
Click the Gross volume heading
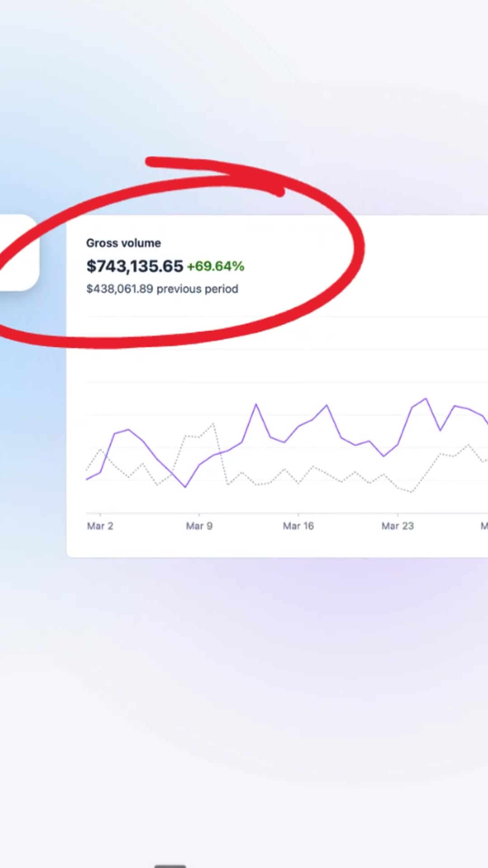click(123, 243)
